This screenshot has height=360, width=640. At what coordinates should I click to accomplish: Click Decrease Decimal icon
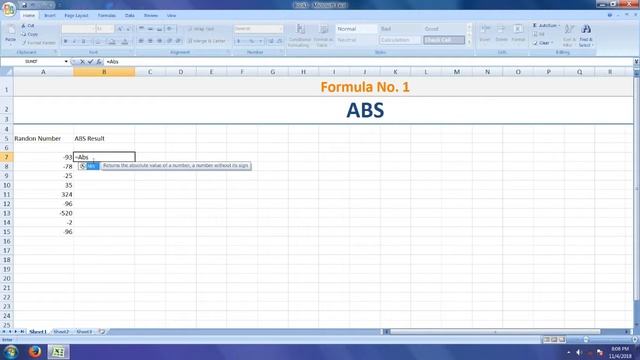coord(280,41)
